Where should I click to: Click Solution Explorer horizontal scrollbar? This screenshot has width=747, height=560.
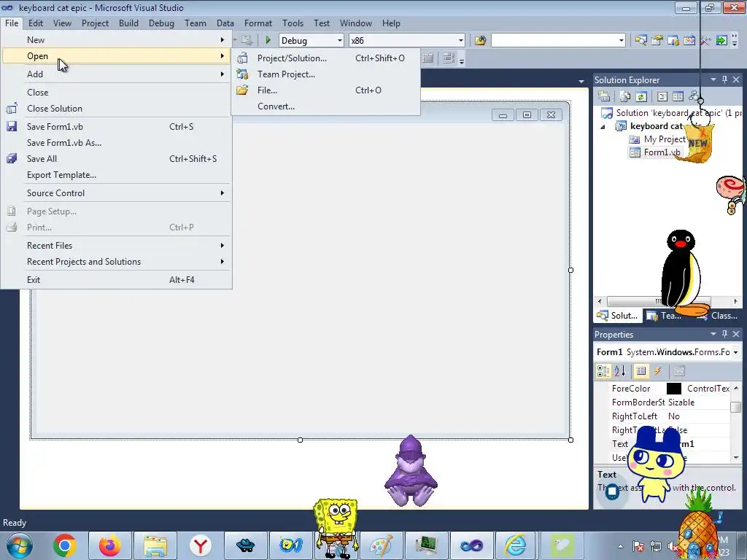click(x=659, y=301)
